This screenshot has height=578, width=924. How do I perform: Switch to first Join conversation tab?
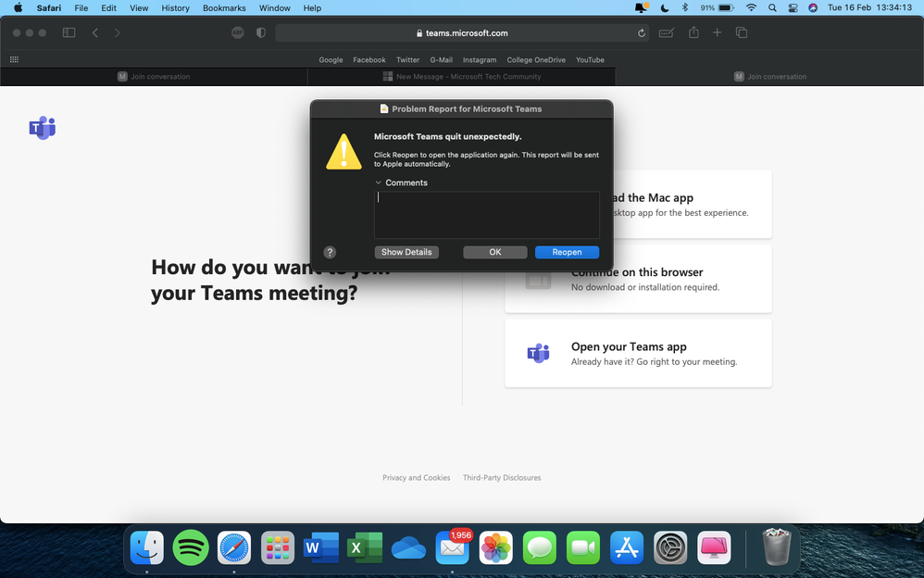pos(154,77)
